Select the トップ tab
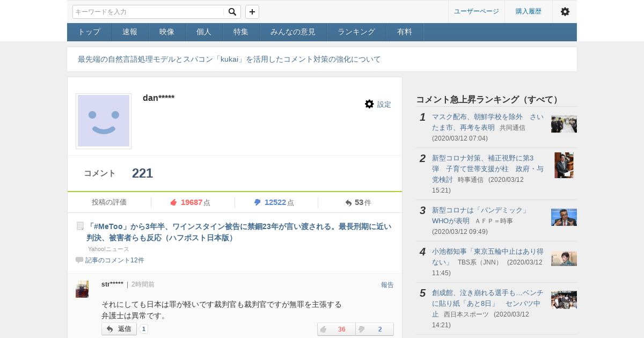644x338 pixels. click(89, 32)
